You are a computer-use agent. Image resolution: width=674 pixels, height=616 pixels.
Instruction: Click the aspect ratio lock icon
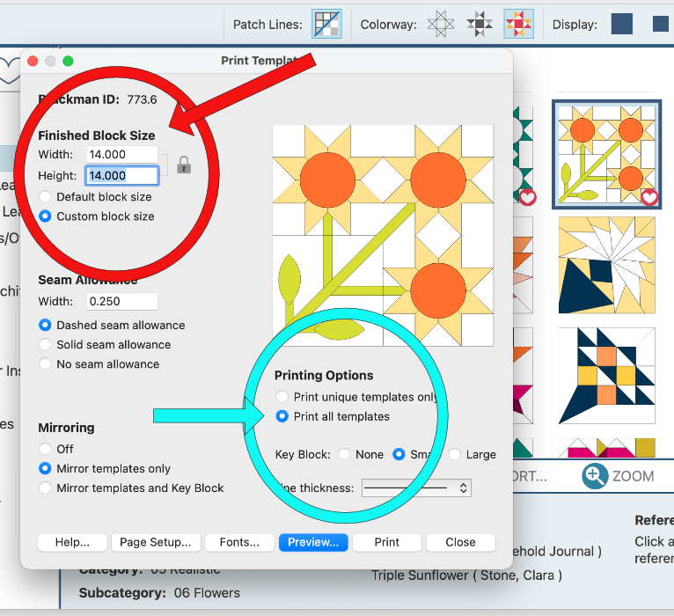[x=184, y=165]
